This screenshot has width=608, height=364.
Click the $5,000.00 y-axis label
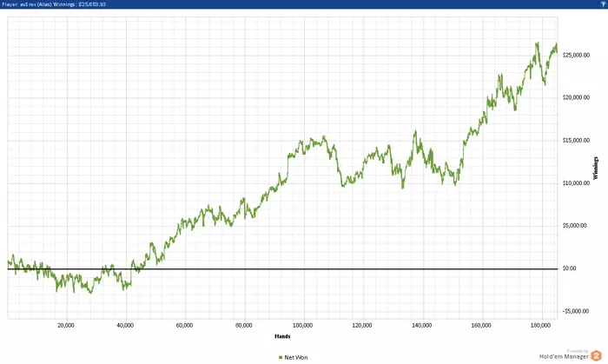point(575,226)
